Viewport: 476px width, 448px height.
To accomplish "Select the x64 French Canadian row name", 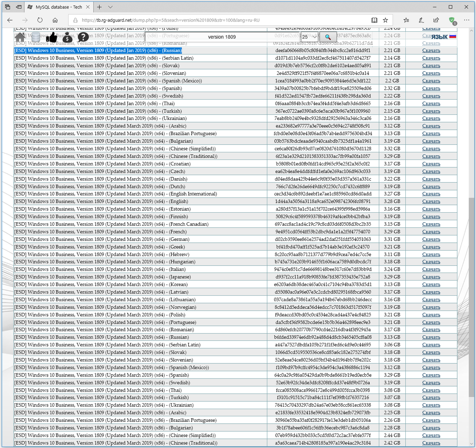I will pos(111,224).
